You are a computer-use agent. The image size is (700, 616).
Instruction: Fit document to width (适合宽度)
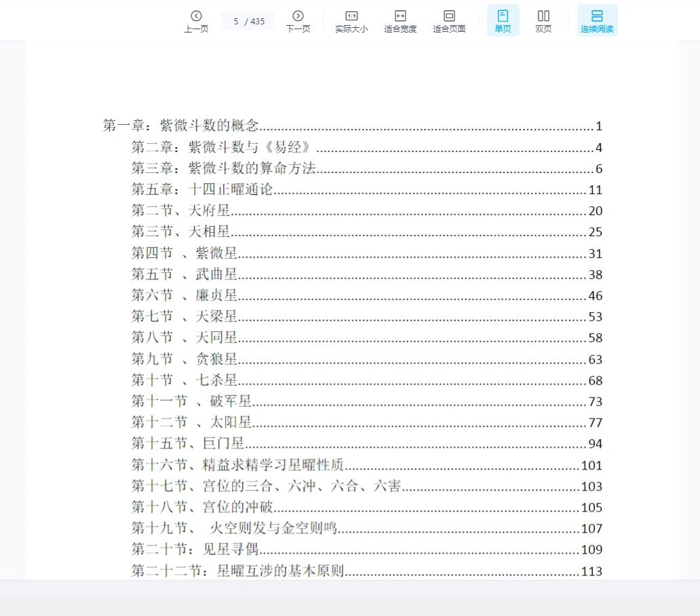[x=400, y=21]
